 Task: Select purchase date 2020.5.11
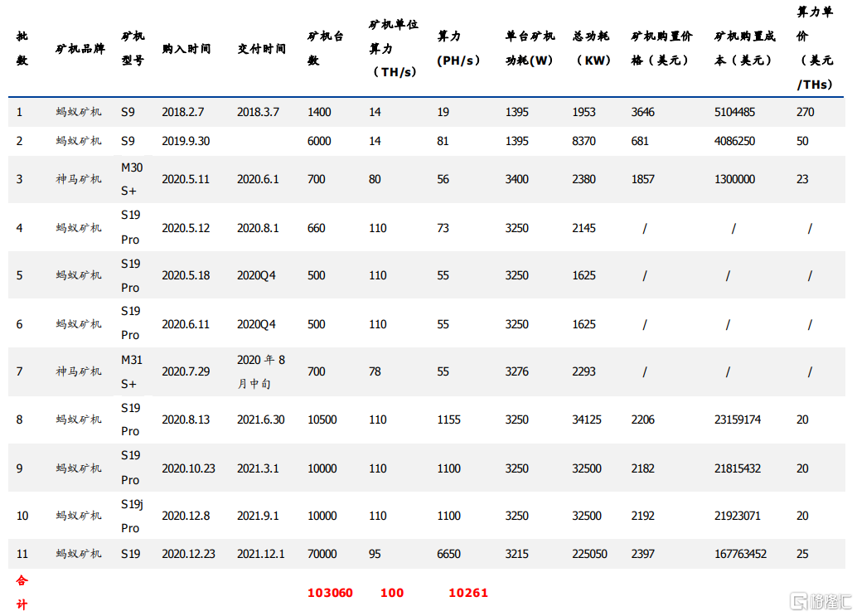186,179
